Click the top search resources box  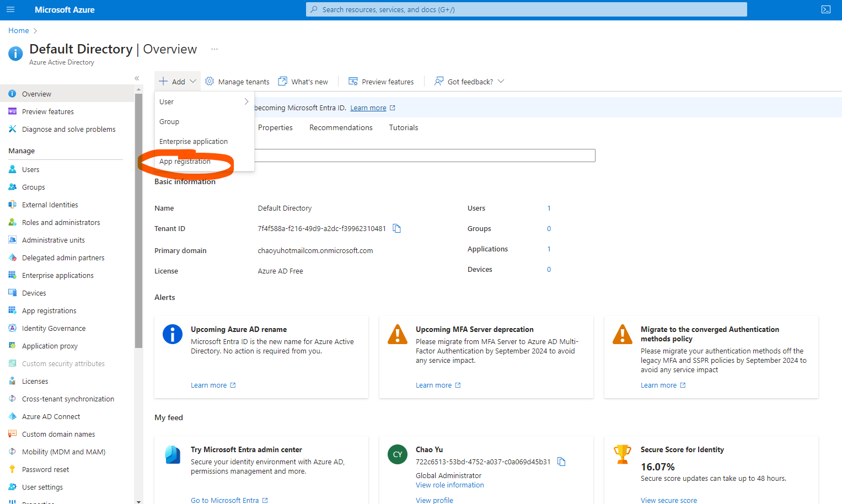coord(526,9)
